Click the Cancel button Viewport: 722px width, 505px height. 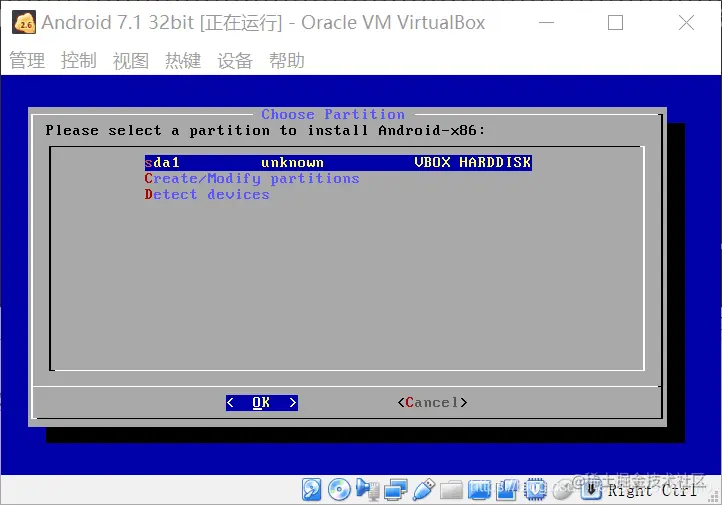(432, 403)
